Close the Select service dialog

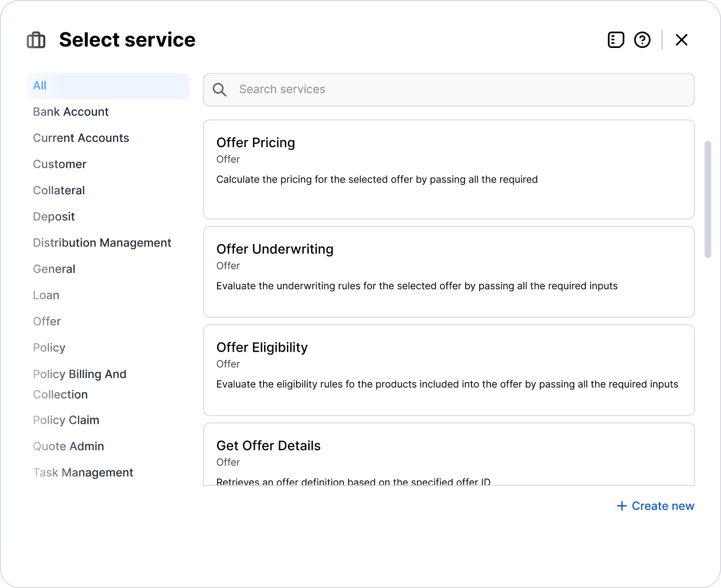click(x=681, y=40)
